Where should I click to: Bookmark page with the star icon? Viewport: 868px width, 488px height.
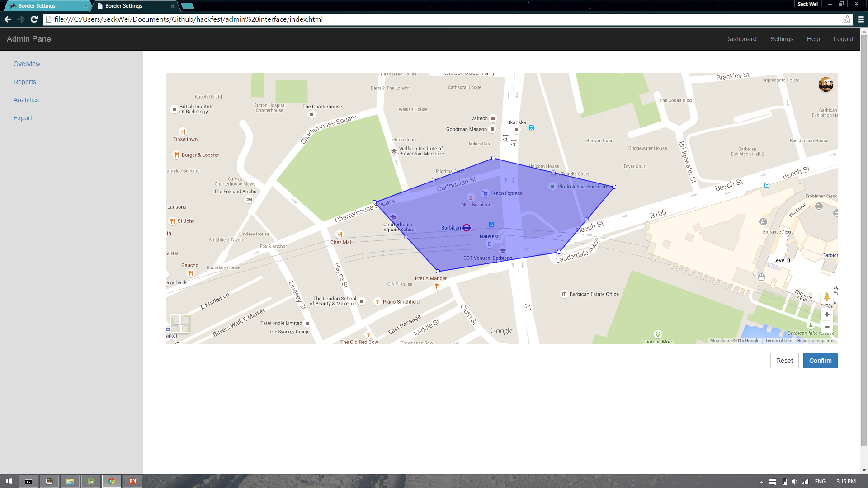847,19
